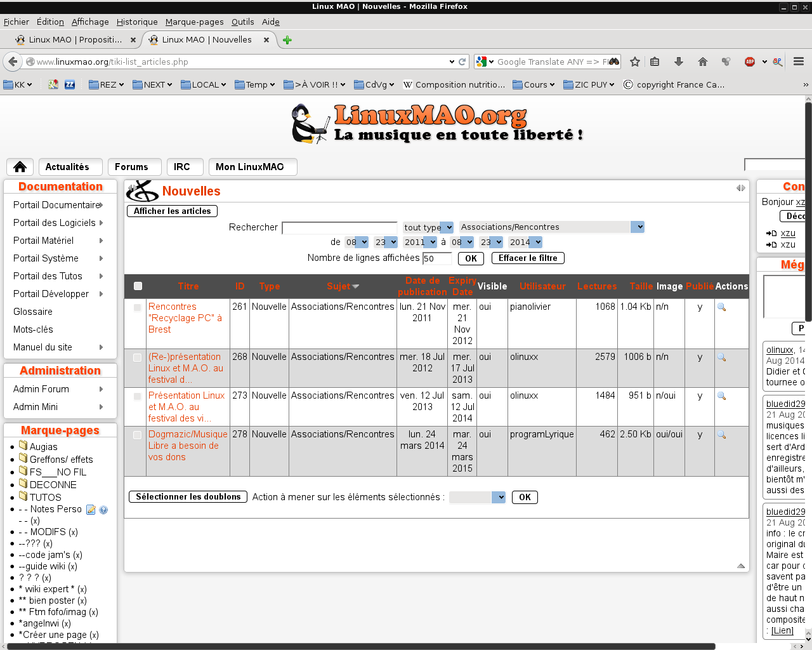
Task: Open the Dogmazic/Musique Libre article link
Action: pos(188,446)
